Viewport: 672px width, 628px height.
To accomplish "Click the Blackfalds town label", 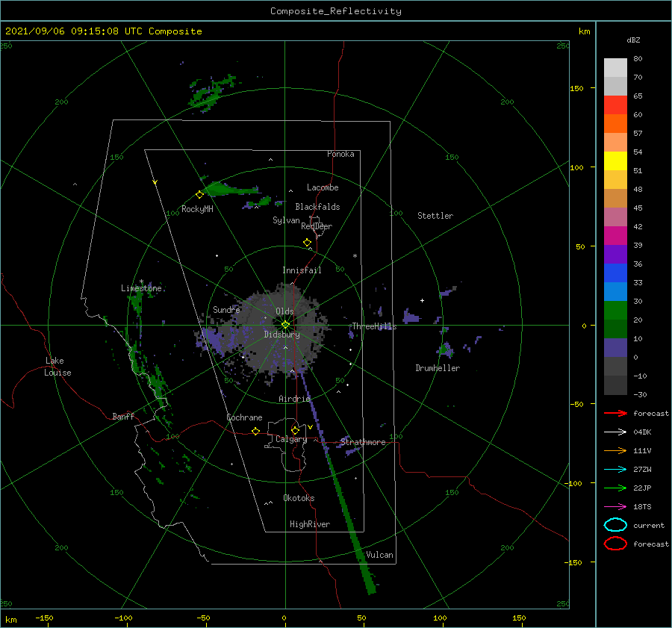I will pos(317,207).
